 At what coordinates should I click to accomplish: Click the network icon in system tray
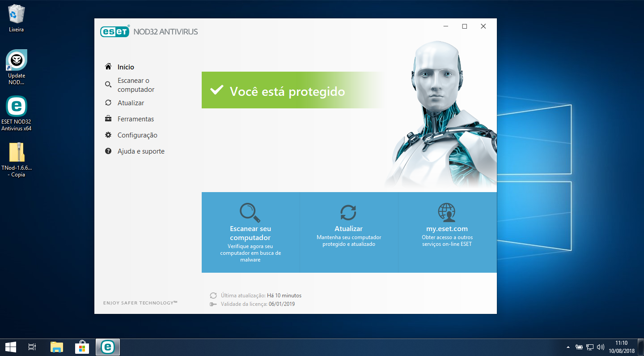[x=590, y=347]
